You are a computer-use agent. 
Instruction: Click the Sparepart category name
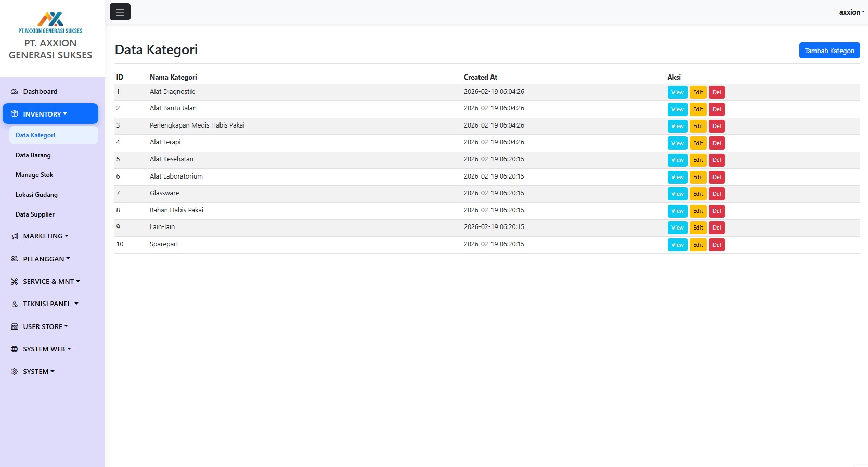click(x=164, y=244)
